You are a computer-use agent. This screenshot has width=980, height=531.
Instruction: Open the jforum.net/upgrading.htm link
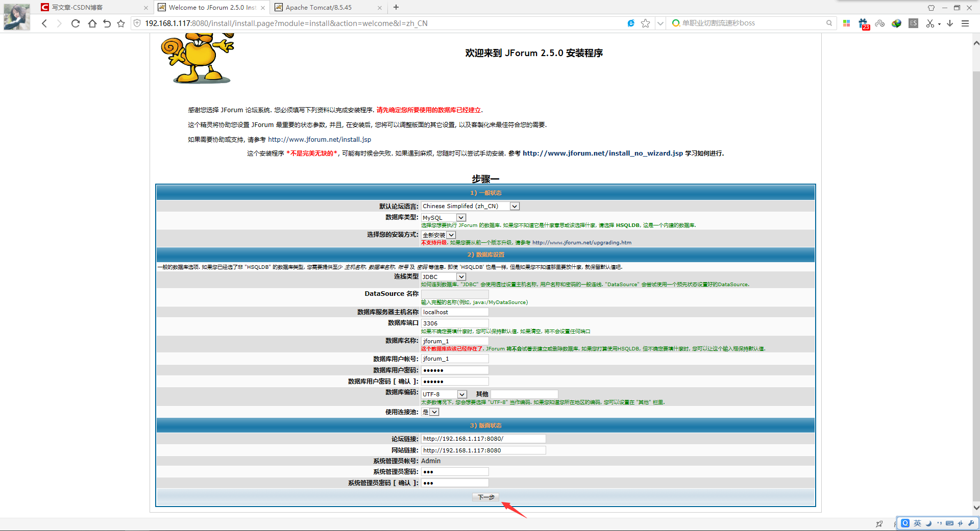[582, 243]
